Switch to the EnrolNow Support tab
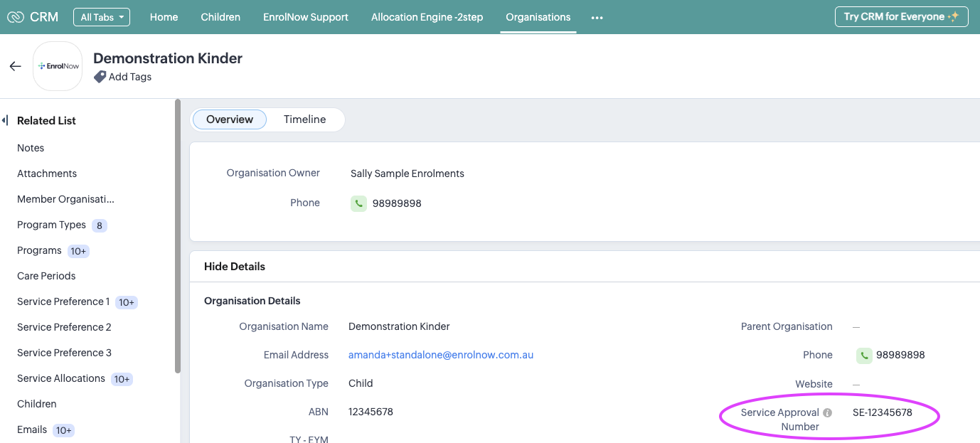The image size is (980, 443). tap(306, 17)
